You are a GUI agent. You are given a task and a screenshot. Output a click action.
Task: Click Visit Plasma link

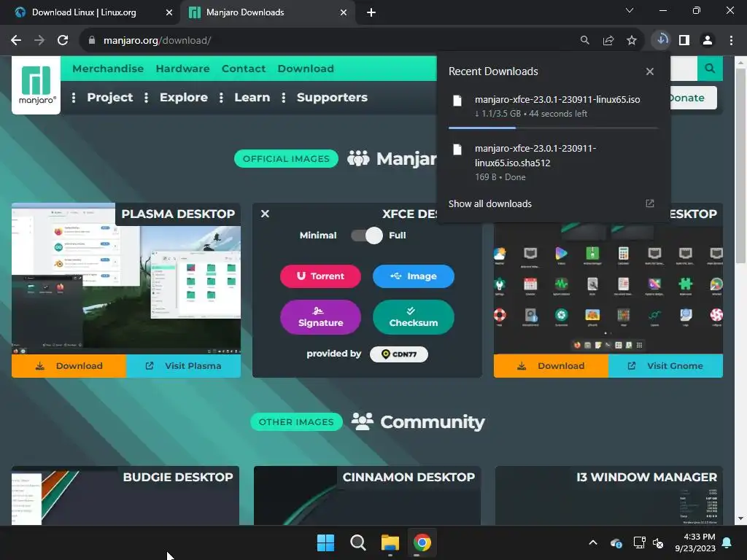[183, 366]
